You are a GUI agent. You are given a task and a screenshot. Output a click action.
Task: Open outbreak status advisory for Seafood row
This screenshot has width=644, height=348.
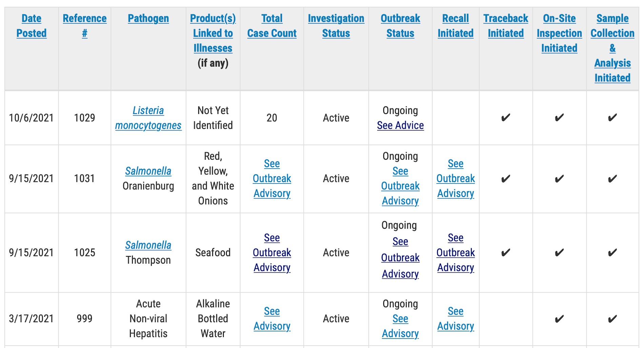400,258
